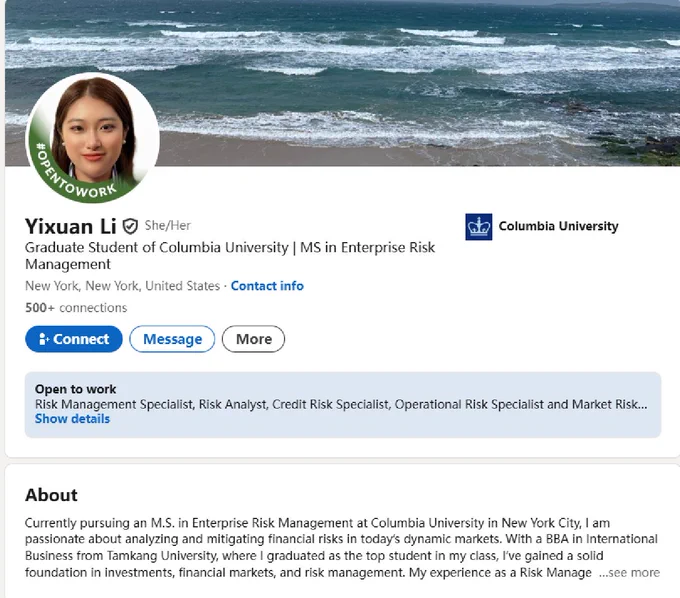Open the Columbia University school link
The width and height of the screenshot is (680, 598).
(x=558, y=226)
